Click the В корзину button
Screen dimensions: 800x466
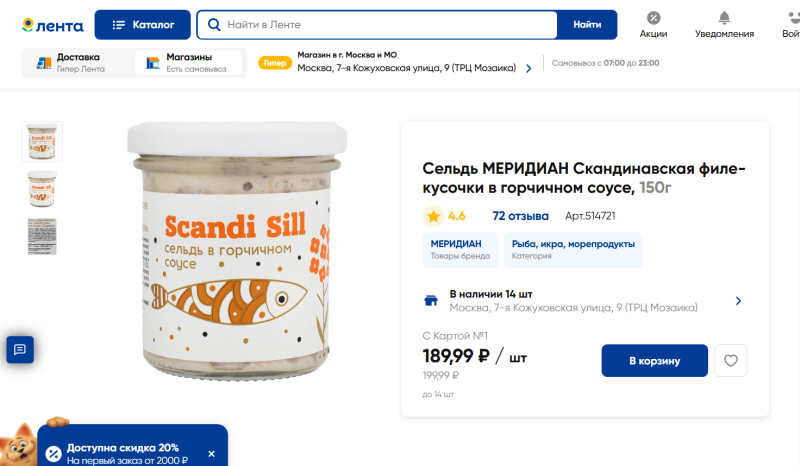pyautogui.click(x=654, y=361)
